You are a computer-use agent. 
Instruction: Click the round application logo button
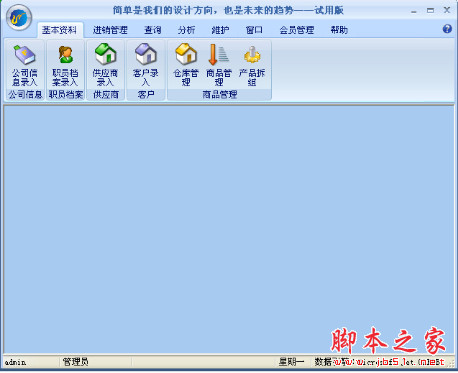pos(19,18)
